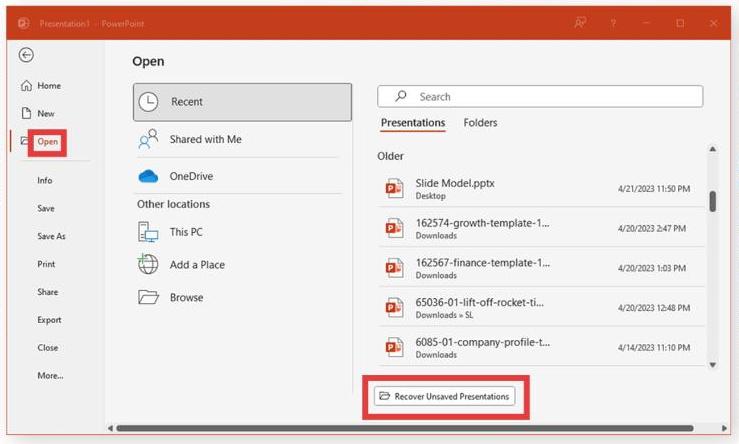Click the vertical scrollbar thumb
Viewport: 739px width, 444px height.
point(713,201)
